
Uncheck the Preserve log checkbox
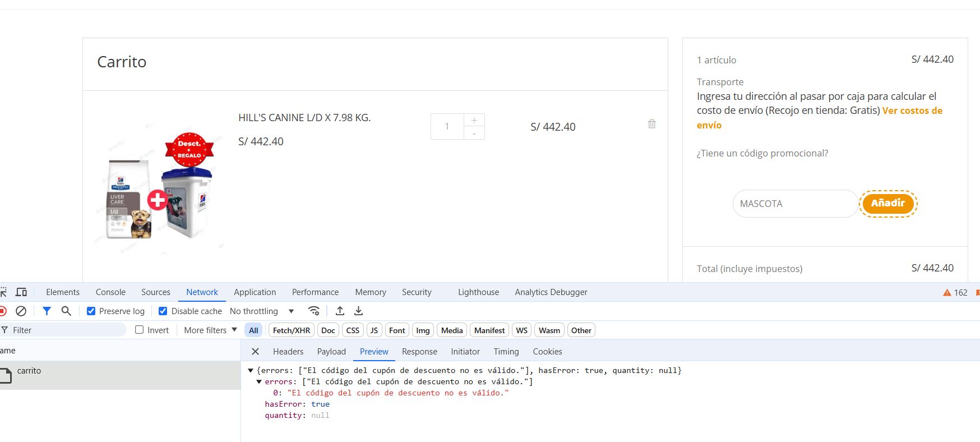tap(91, 311)
